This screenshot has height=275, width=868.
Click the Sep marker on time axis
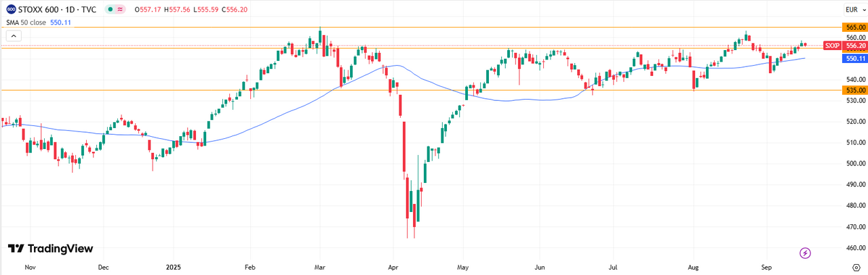(767, 267)
